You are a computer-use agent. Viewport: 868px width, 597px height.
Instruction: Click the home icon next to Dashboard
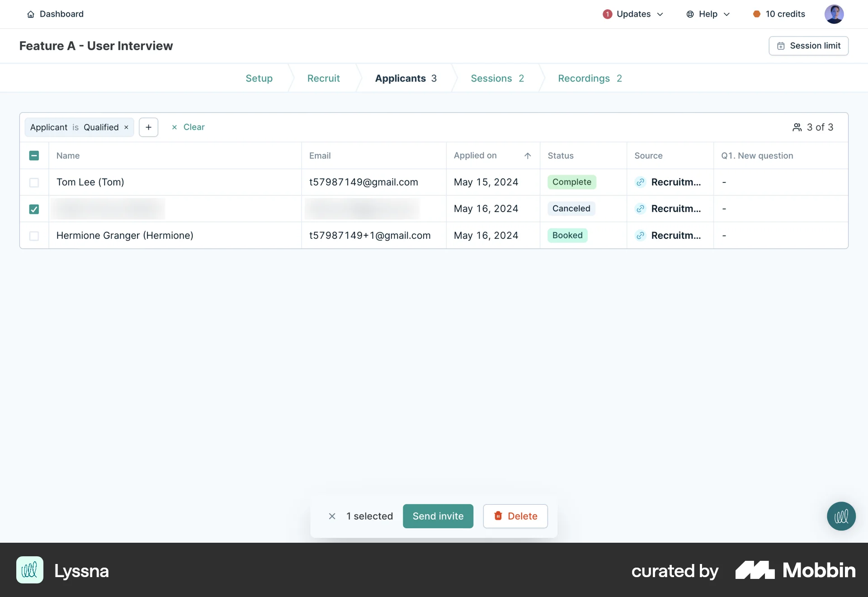point(30,14)
